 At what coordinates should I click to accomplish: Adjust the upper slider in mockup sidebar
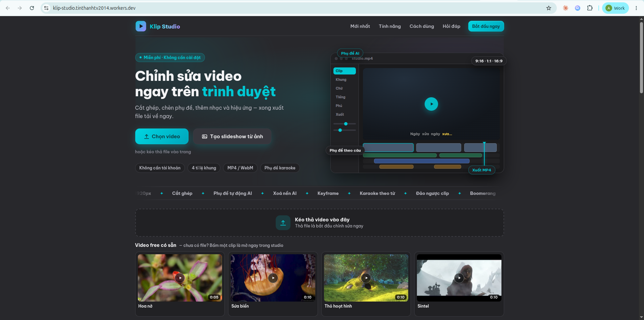346,124
